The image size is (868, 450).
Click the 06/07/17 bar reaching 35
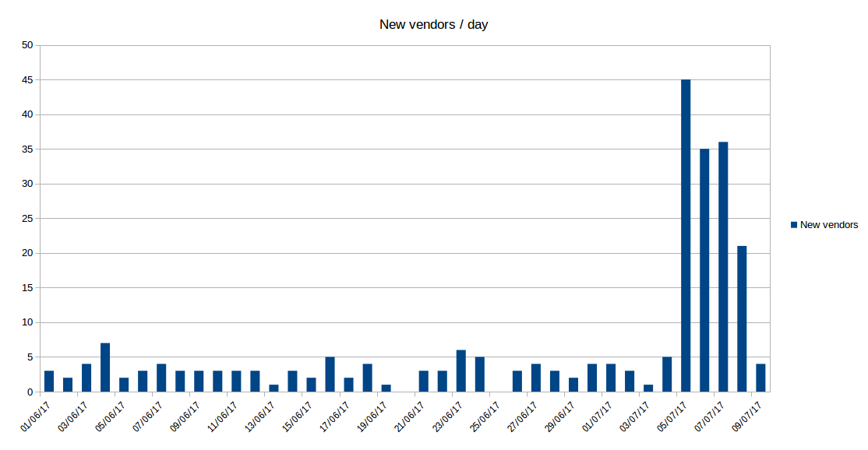(704, 270)
